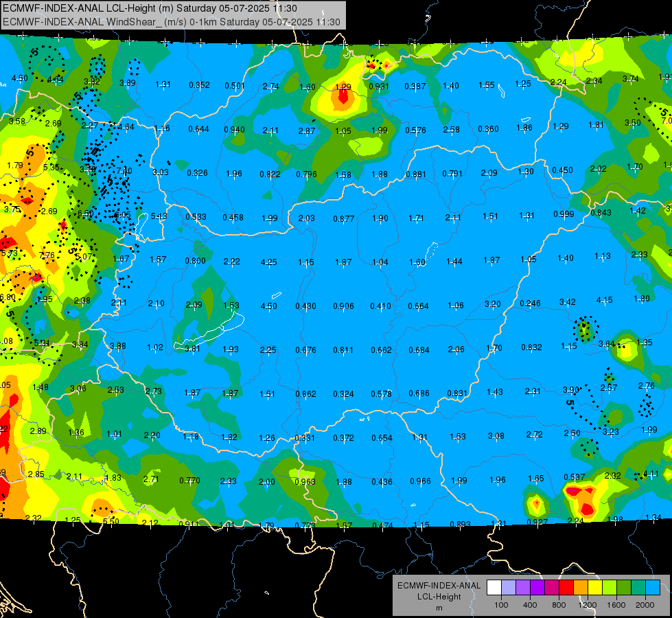Screen dimensions: 672x618
Task: Click the wind shear value 0.791
Action: 452,173
